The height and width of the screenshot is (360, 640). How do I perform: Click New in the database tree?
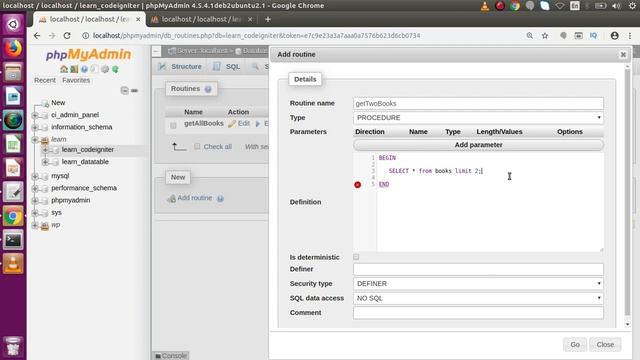click(x=58, y=103)
